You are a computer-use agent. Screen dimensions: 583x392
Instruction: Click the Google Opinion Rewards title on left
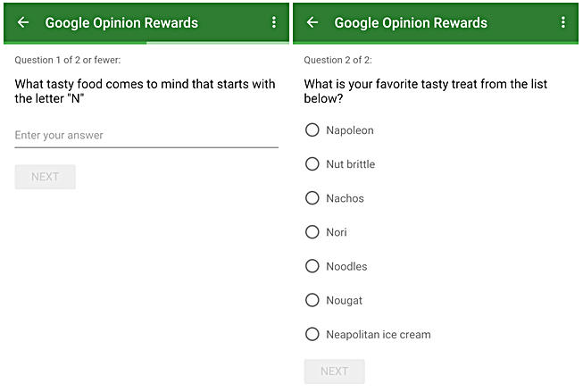pyautogui.click(x=121, y=23)
